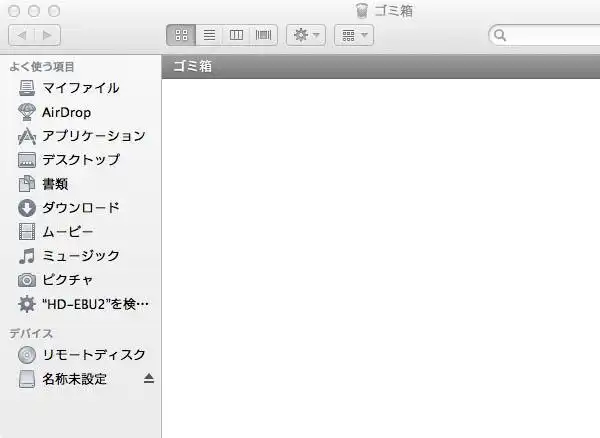Open the 書類 documents folder
Viewport: 600px width, 438px height.
[x=55, y=183]
